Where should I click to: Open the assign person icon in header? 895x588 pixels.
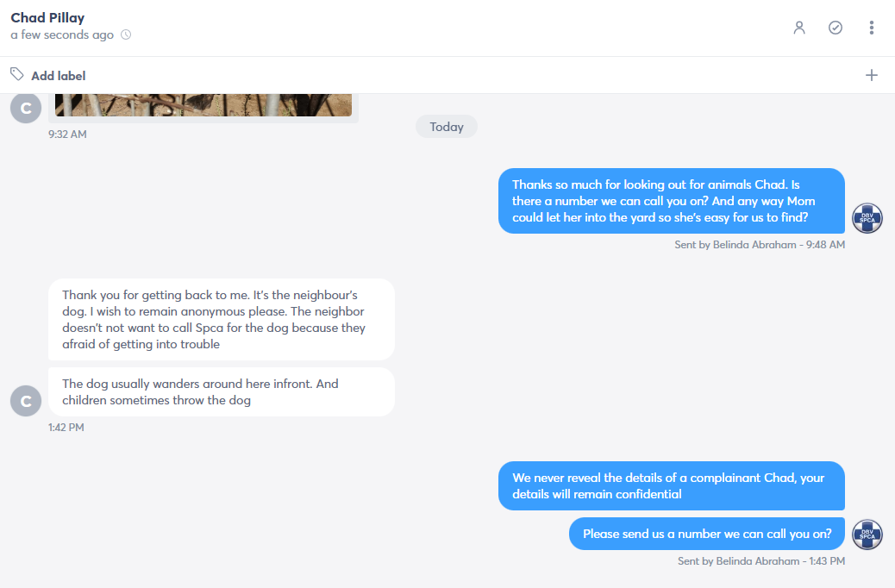tap(799, 28)
